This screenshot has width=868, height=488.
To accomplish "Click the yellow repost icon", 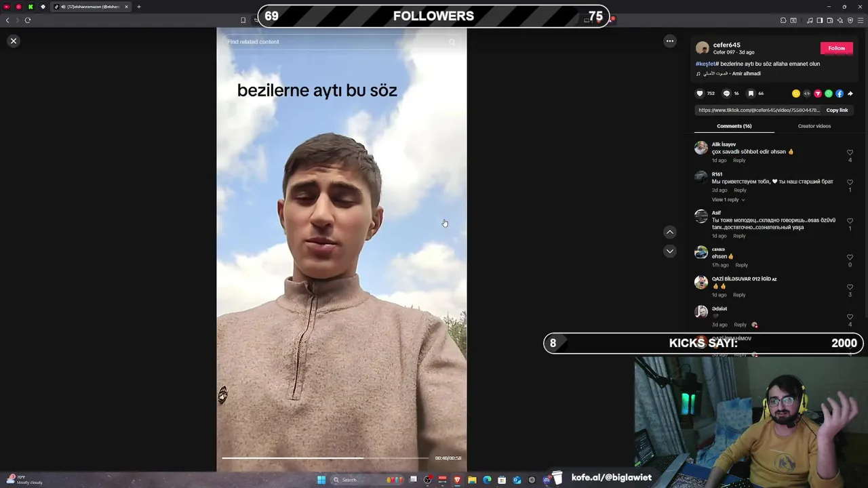I will (x=796, y=94).
